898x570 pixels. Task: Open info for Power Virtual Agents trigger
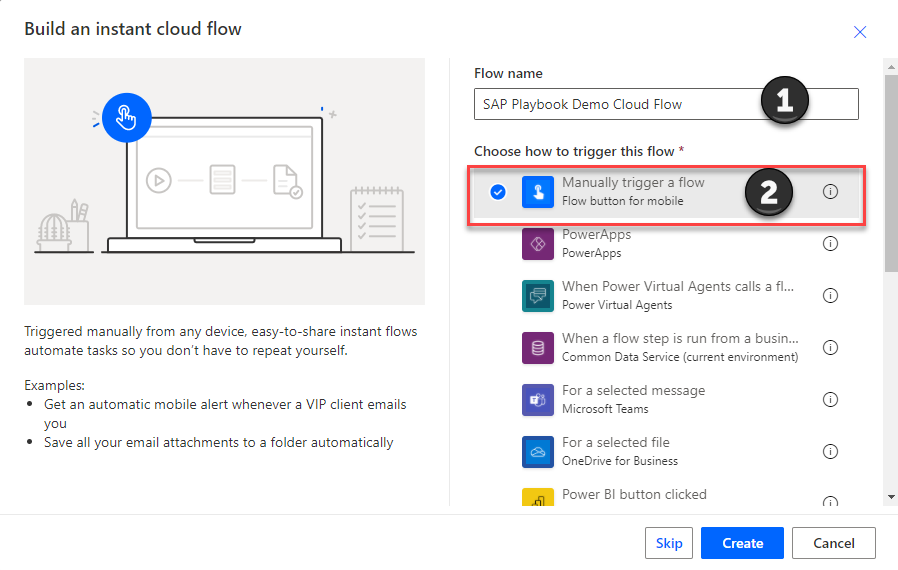coord(830,296)
